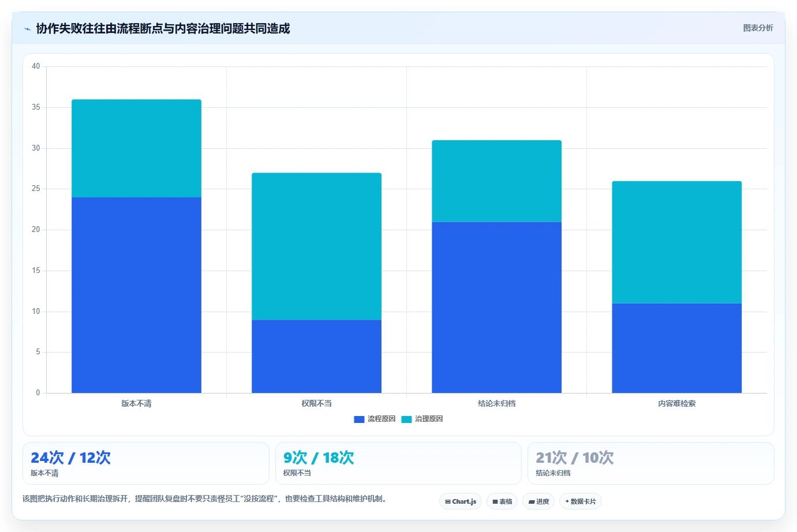Click the y-axis value 35
Image resolution: width=797 pixels, height=532 pixels.
pyautogui.click(x=36, y=107)
